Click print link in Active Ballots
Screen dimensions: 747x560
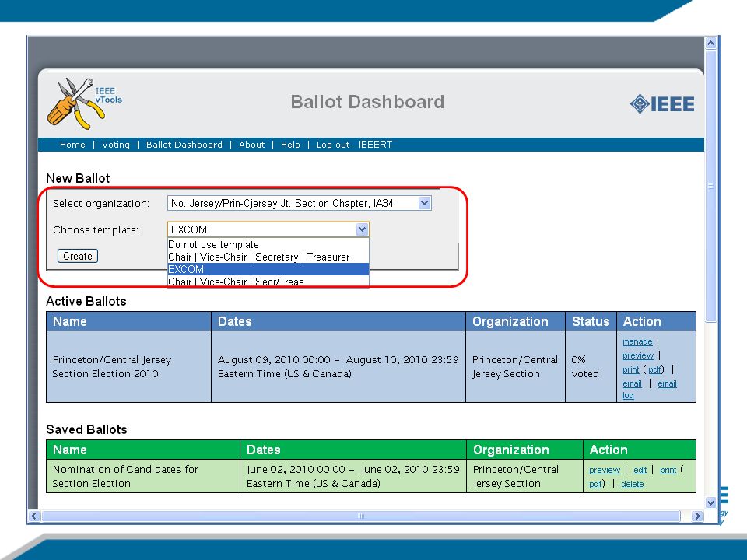point(631,370)
